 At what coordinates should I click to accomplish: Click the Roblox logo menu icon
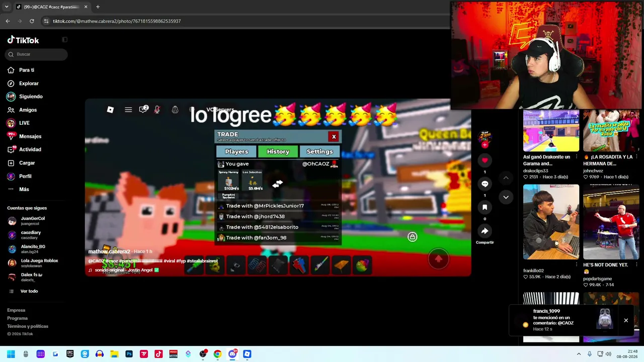click(110, 110)
